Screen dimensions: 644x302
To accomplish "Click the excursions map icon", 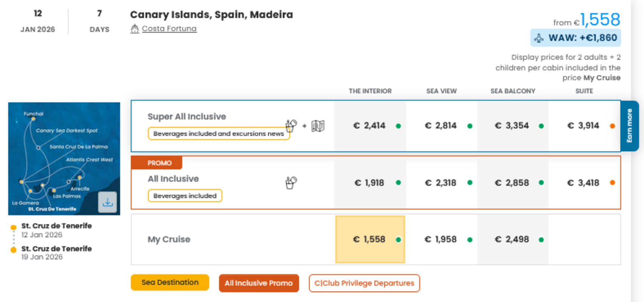I will coord(318,126).
